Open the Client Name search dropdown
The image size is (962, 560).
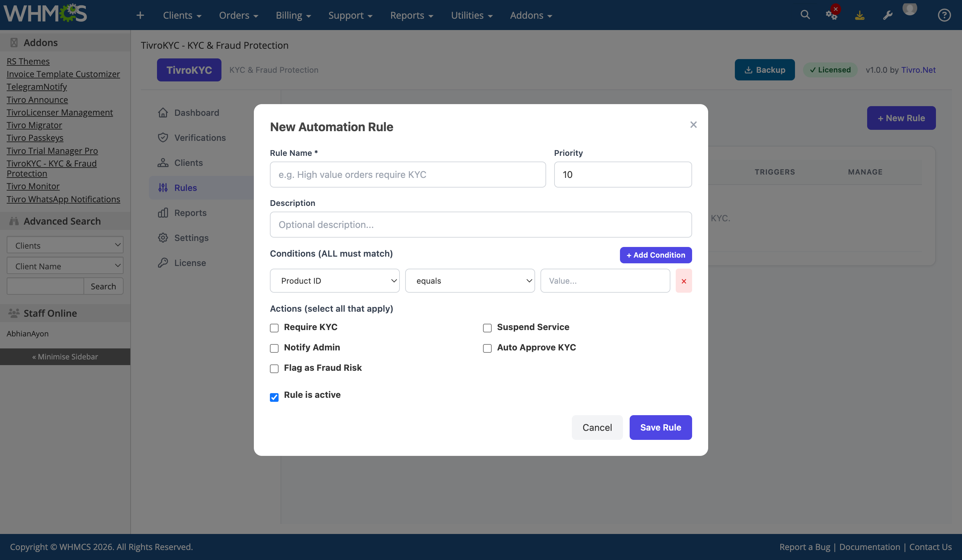pos(65,266)
